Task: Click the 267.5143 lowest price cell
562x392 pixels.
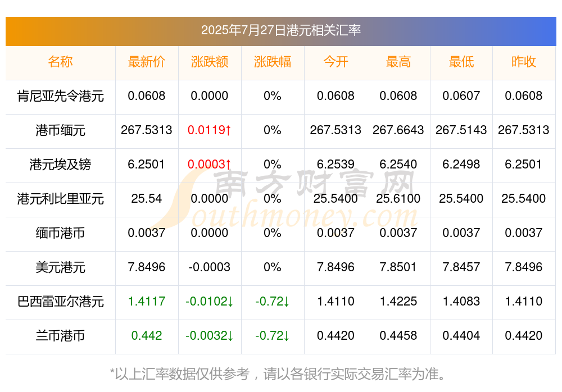Action: point(461,130)
